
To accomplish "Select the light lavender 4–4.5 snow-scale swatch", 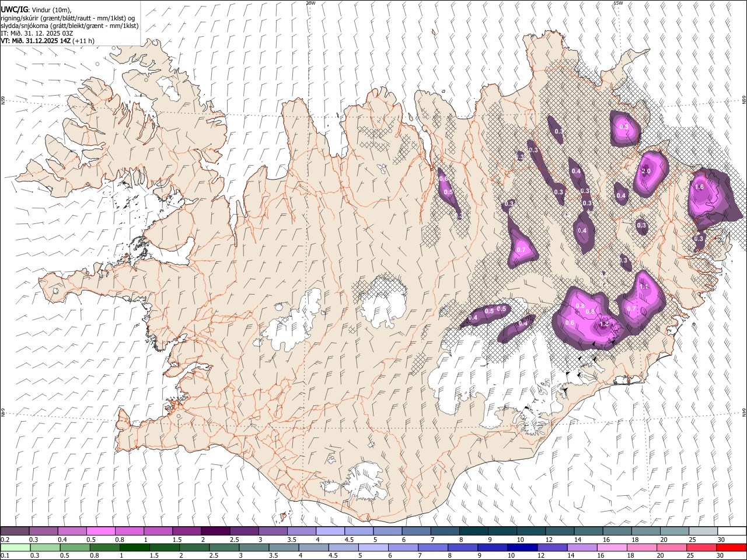I will (330, 531).
